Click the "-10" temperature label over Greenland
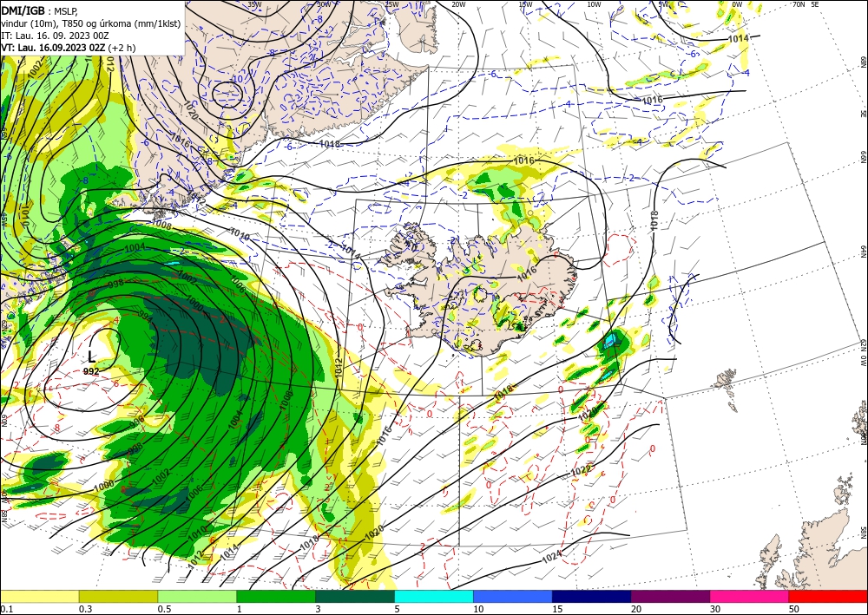The height and width of the screenshot is (615, 868). pos(235,79)
